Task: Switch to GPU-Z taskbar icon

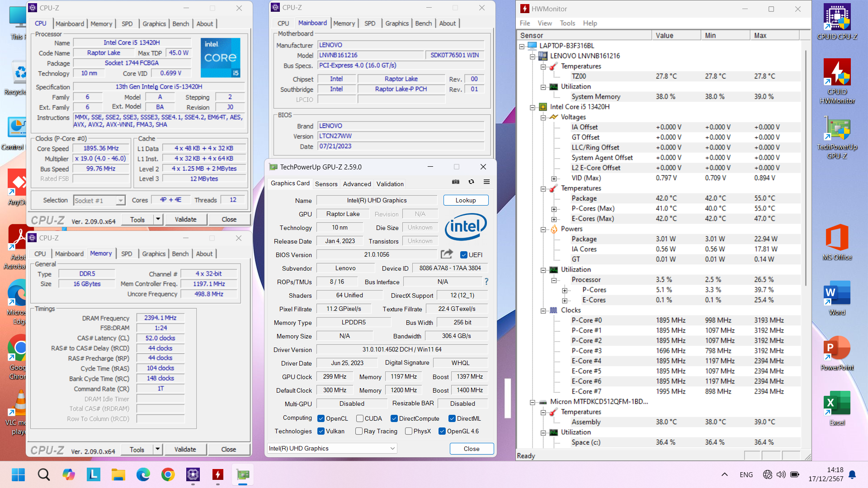Action: pos(243,474)
